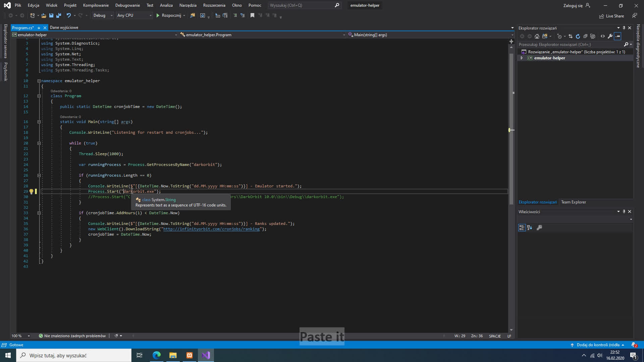Toggle Preview Selected Items in Solution Explorer

click(x=618, y=36)
